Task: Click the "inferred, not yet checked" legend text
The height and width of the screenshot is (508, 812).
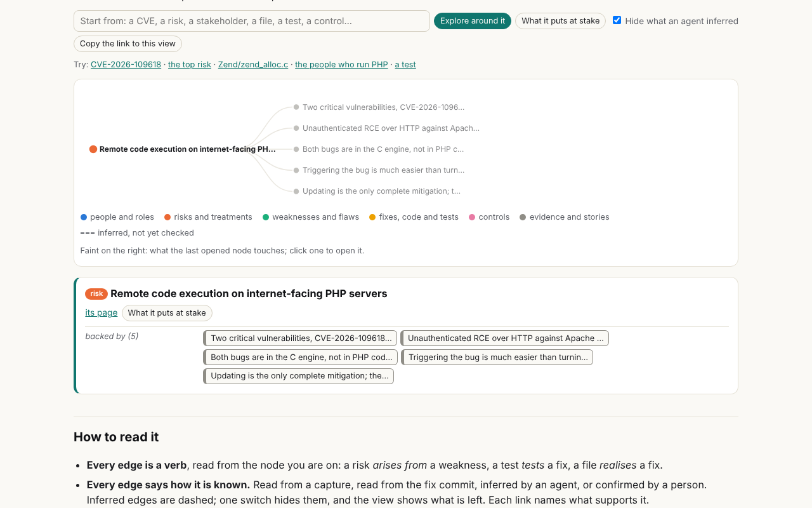Action: coord(146,233)
